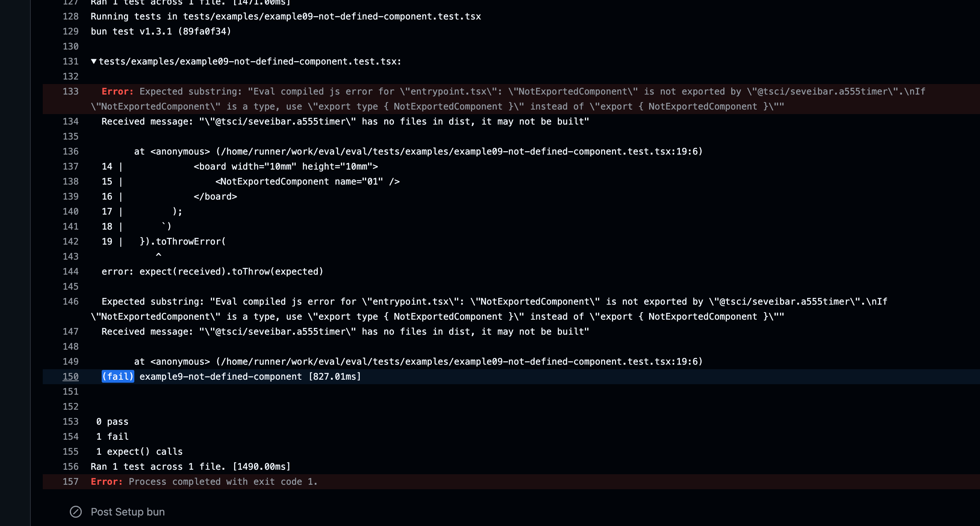980x526 pixels.
Task: Click the red Error label on line 133
Action: point(117,91)
